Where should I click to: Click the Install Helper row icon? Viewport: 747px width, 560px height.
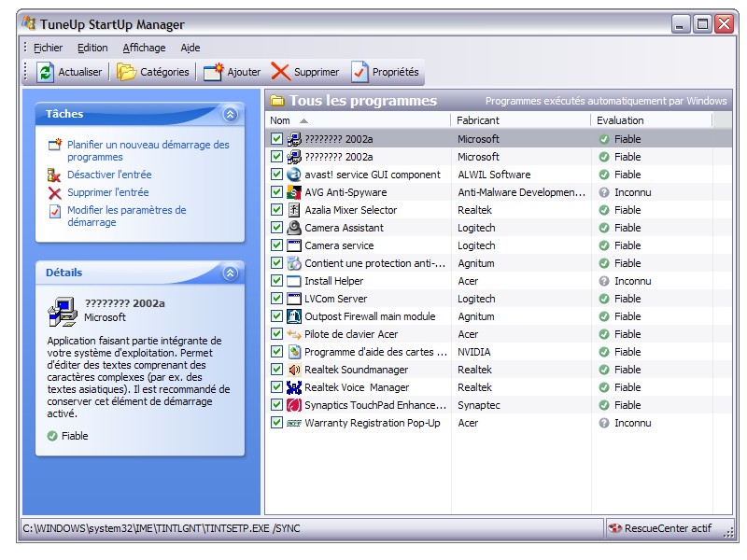coord(294,281)
